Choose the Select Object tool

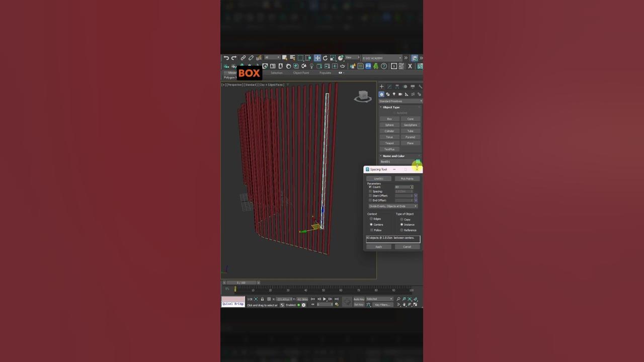point(285,58)
